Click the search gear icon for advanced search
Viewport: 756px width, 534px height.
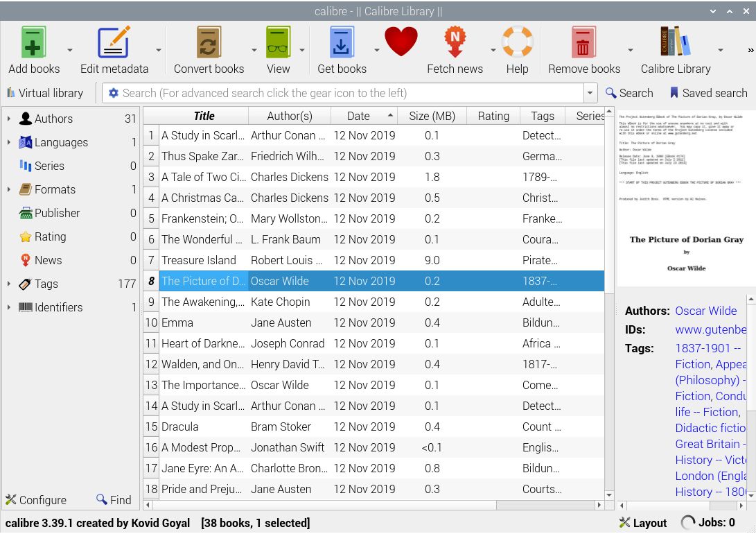(x=114, y=93)
